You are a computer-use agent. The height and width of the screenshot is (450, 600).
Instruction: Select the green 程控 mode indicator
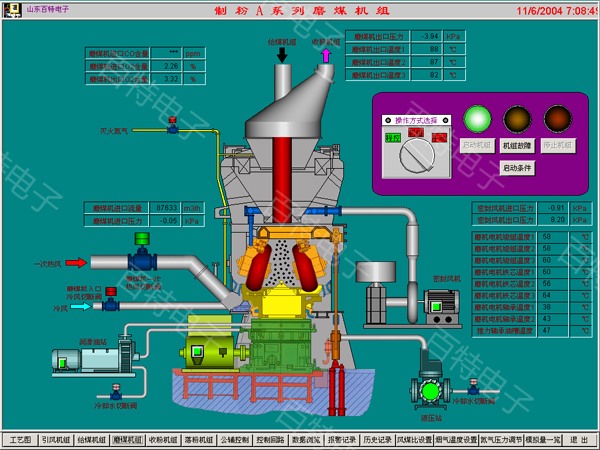tap(394, 139)
